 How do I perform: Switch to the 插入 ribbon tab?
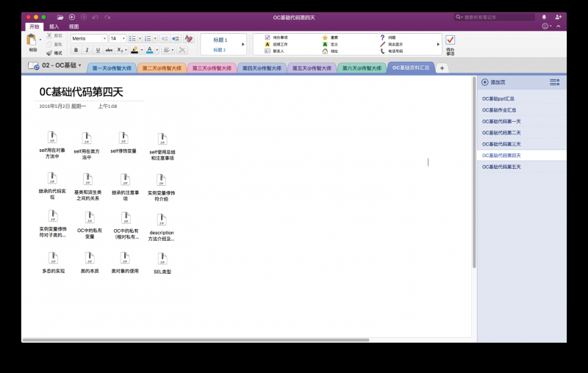click(54, 26)
